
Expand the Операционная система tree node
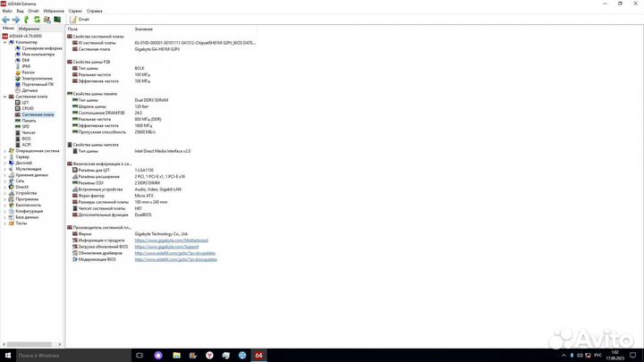point(3,150)
